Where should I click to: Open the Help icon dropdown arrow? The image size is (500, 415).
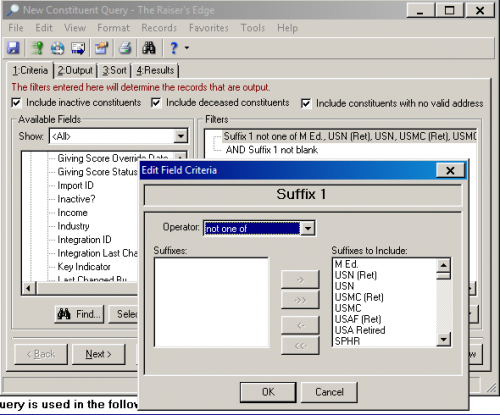pos(187,48)
